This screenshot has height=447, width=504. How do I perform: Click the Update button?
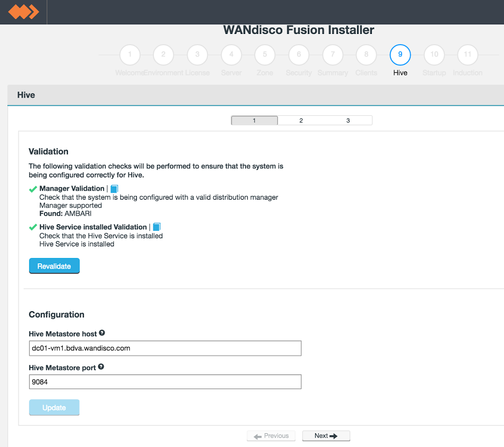click(x=54, y=407)
